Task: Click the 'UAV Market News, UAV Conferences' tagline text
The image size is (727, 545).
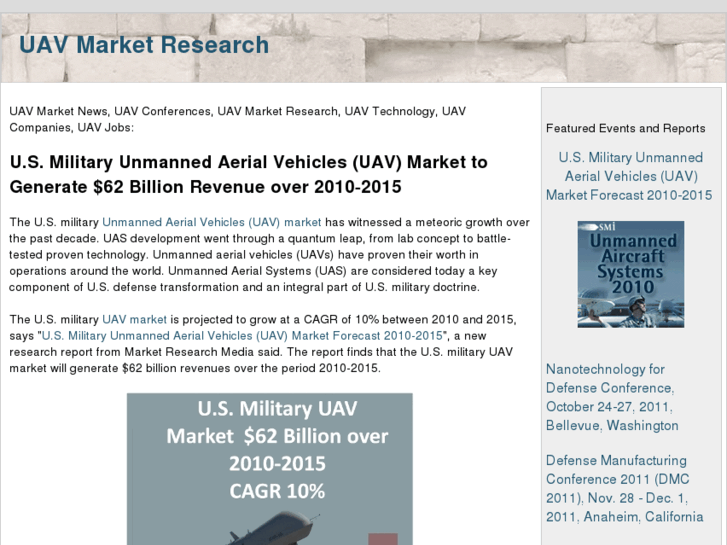Action: (237, 119)
